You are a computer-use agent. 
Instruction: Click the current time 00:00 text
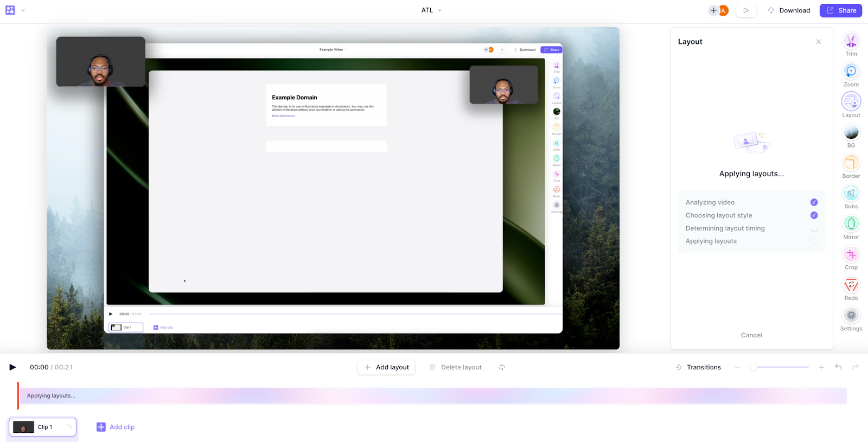(39, 367)
